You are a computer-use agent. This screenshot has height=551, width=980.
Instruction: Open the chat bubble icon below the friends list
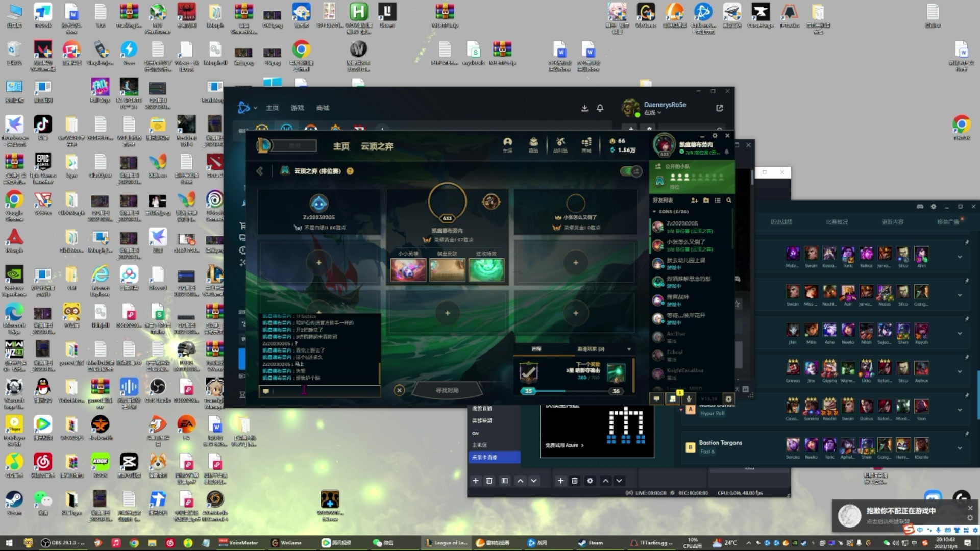coord(656,398)
